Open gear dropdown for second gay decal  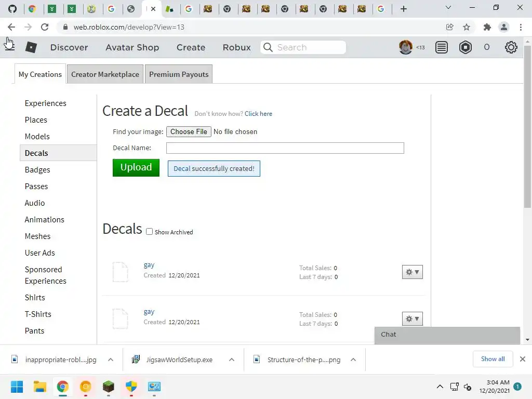coord(412,319)
